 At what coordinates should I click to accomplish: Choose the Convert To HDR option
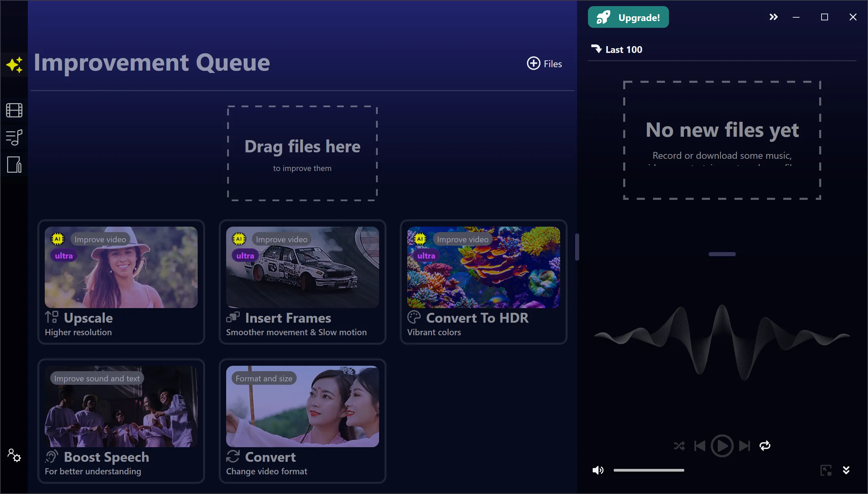pyautogui.click(x=484, y=282)
